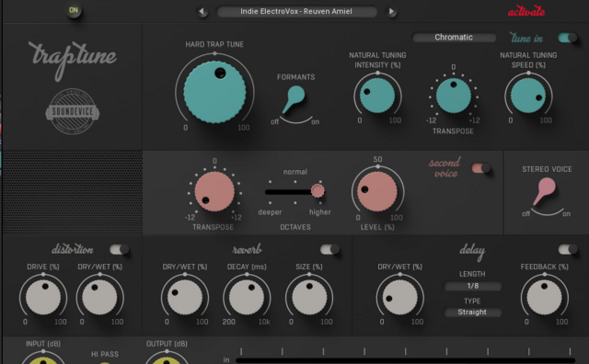Enable the reverb switch
589x364 pixels.
(329, 249)
